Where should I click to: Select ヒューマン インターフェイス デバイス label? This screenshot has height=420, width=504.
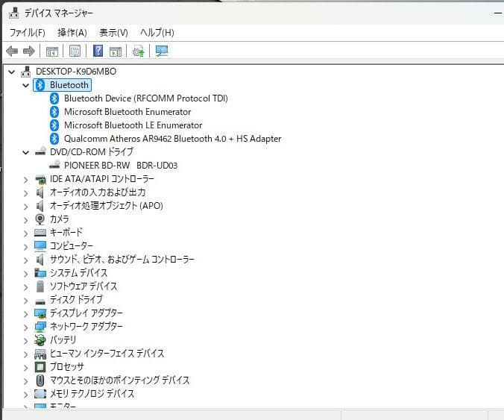click(107, 353)
